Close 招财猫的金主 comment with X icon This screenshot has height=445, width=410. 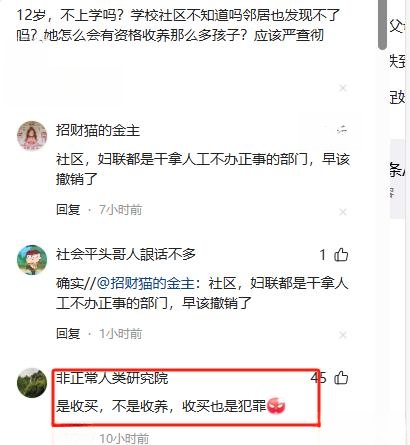tap(343, 212)
